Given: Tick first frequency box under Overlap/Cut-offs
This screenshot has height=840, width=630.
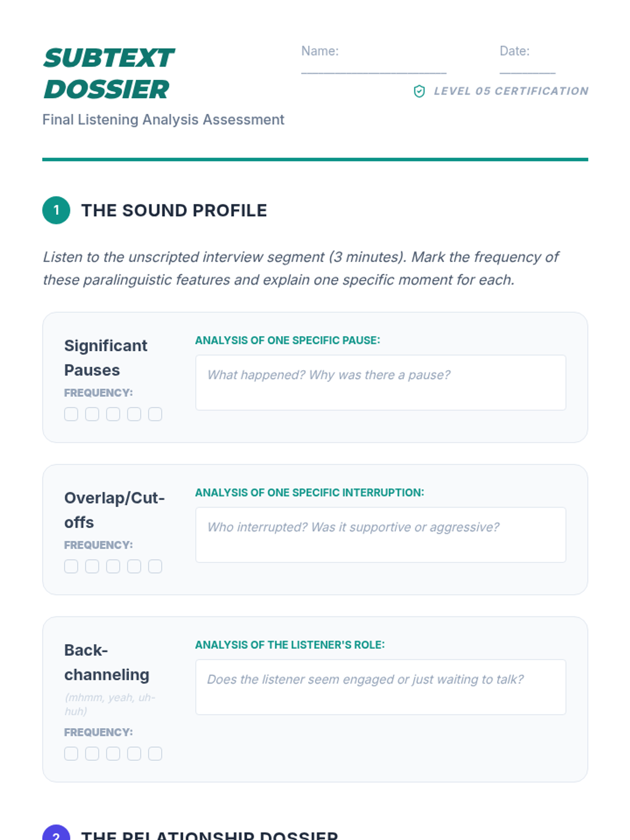Looking at the screenshot, I should [71, 566].
